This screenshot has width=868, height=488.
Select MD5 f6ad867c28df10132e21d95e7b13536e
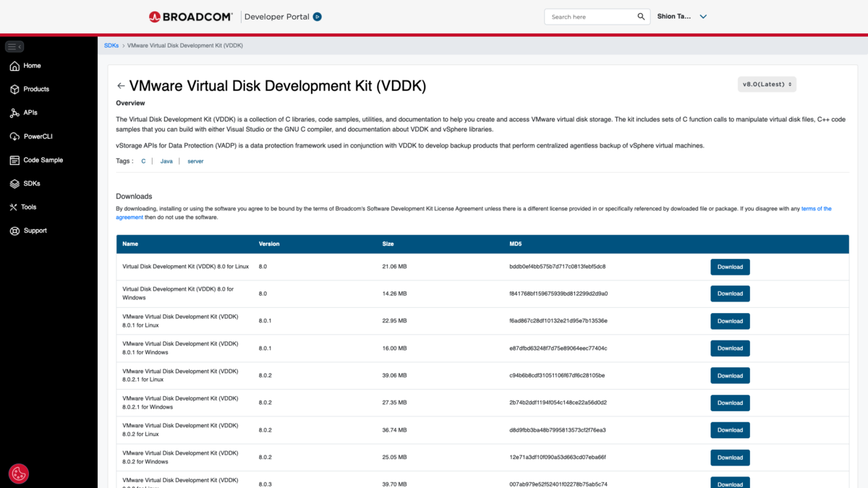[558, 321]
